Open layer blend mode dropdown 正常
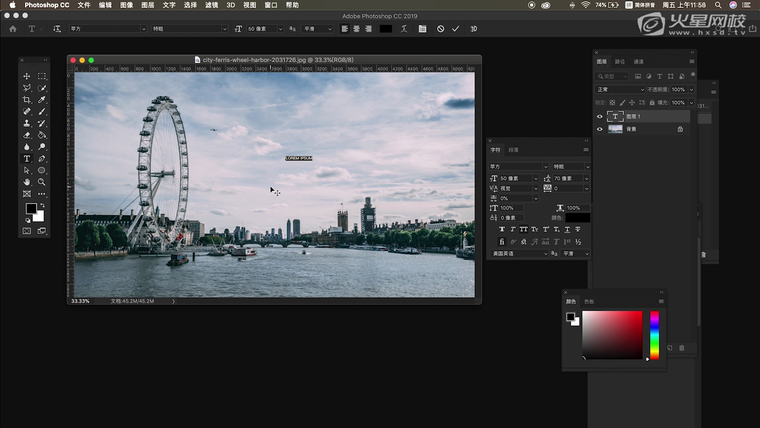 (618, 89)
